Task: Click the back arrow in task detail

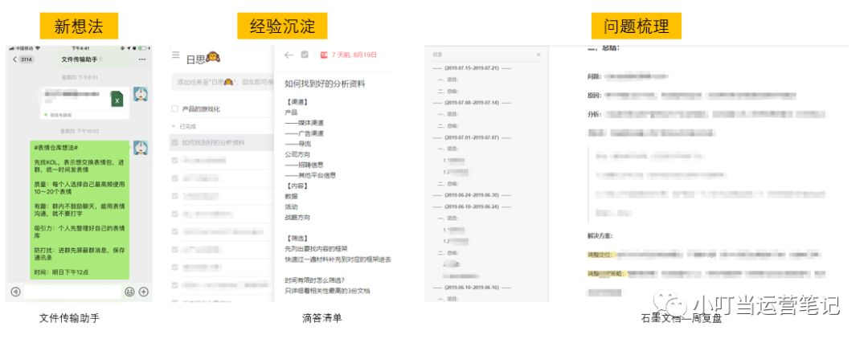Action: pos(289,55)
